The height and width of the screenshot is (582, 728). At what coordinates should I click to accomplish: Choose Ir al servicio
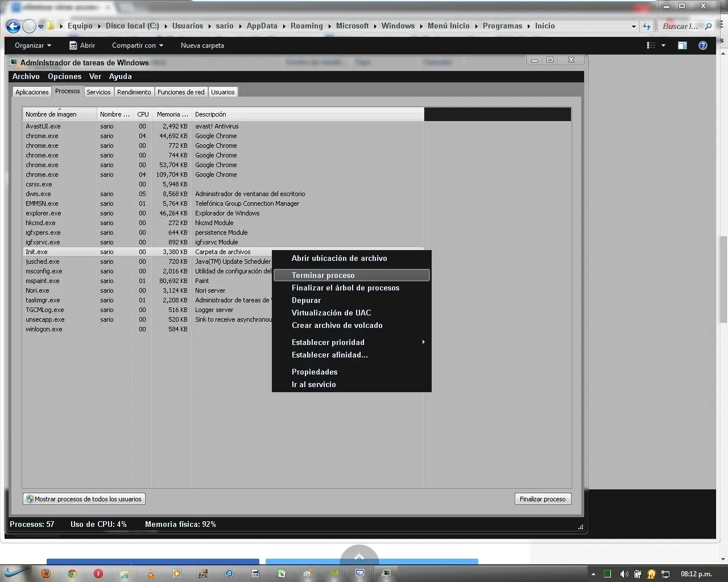coord(351,384)
